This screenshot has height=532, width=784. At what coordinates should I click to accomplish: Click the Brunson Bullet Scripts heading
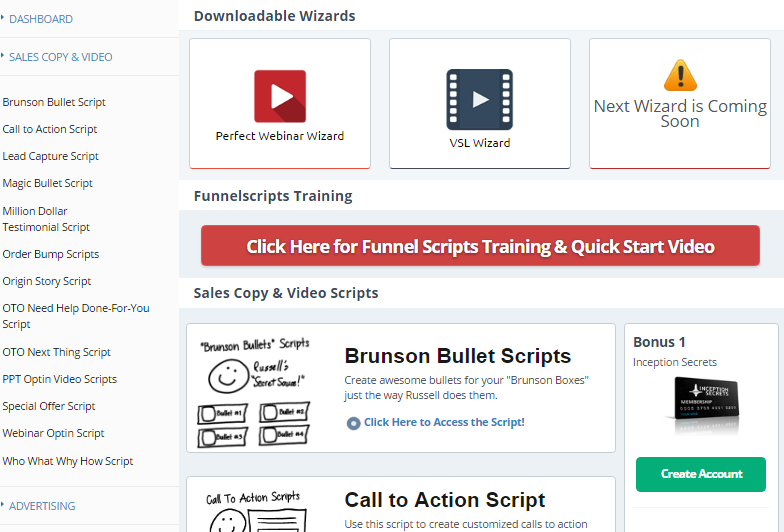pos(458,356)
